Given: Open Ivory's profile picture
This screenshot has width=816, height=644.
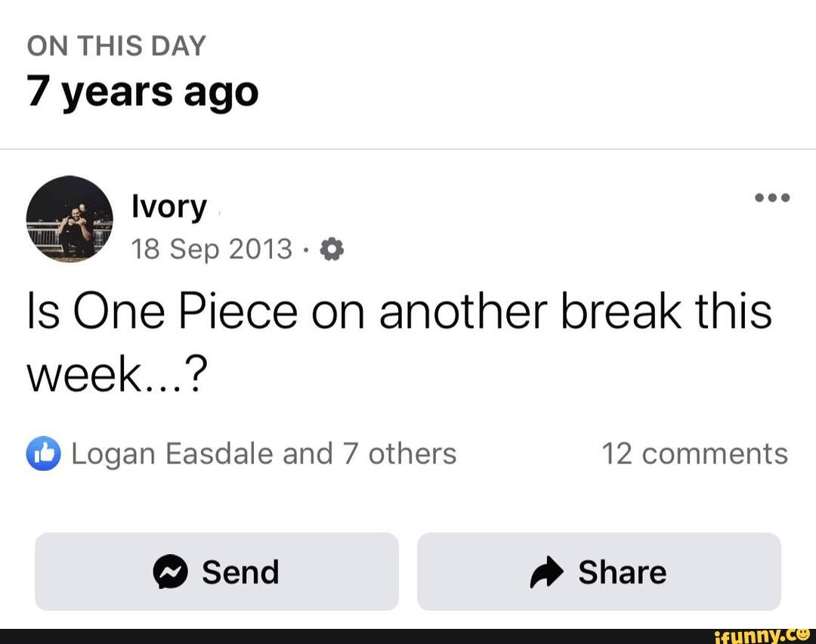Looking at the screenshot, I should 69,219.
